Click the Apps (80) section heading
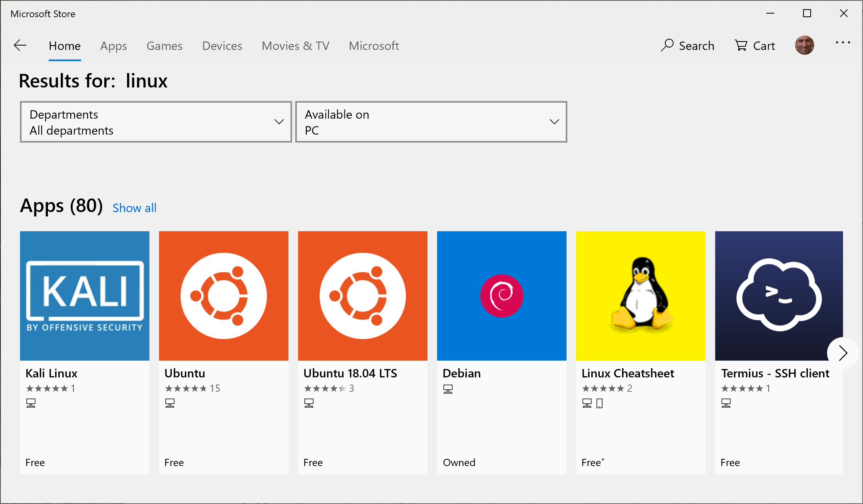Image resolution: width=863 pixels, height=504 pixels. [x=62, y=206]
